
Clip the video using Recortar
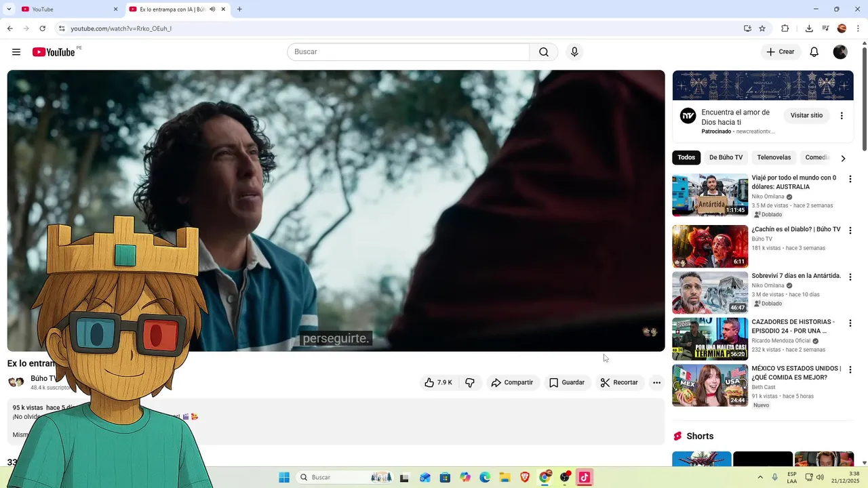tap(619, 382)
